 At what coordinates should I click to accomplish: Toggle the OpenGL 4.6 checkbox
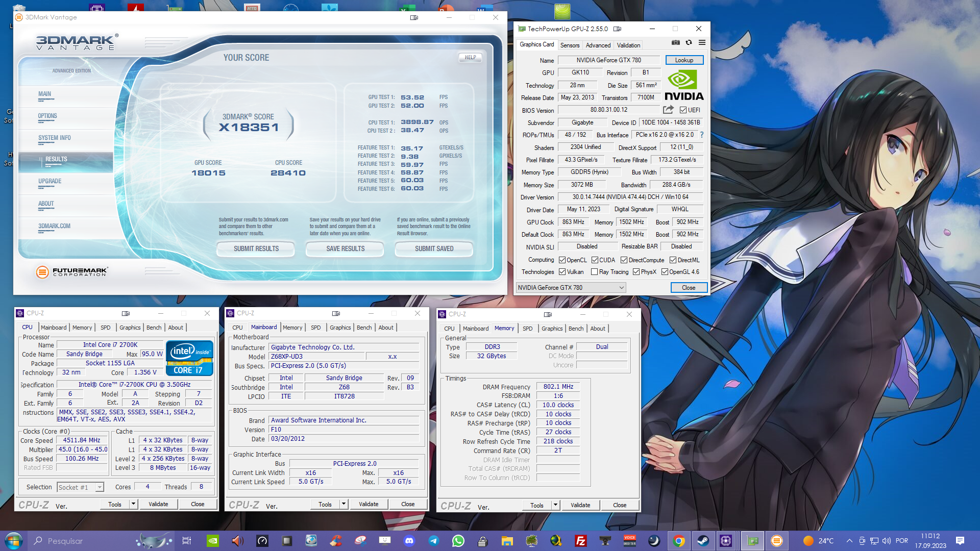pyautogui.click(x=665, y=272)
